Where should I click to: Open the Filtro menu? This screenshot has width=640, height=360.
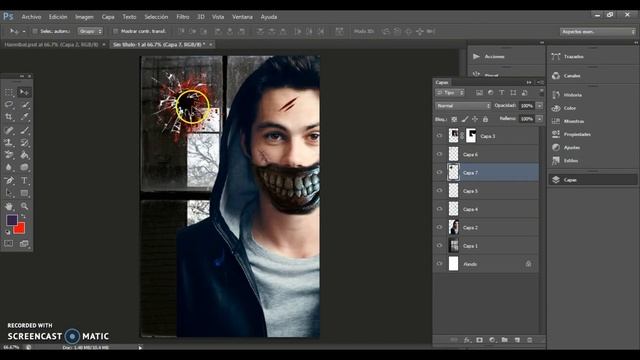(183, 17)
